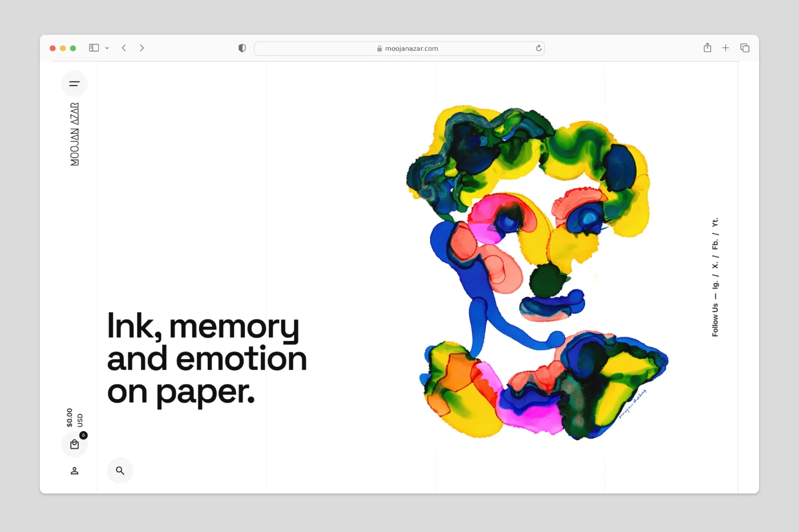Open the user account icon
799x532 pixels.
(74, 471)
